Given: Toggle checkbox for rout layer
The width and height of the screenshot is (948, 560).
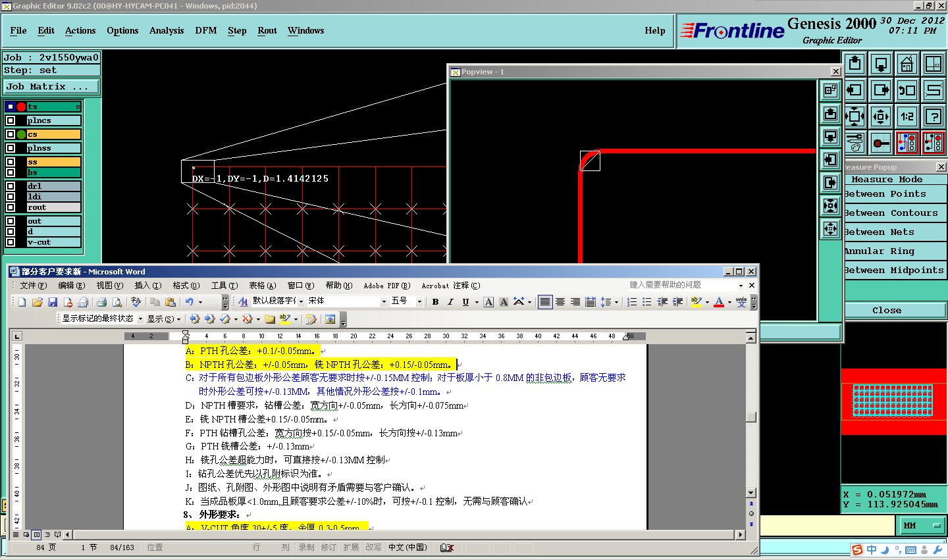Looking at the screenshot, I should tap(11, 207).
